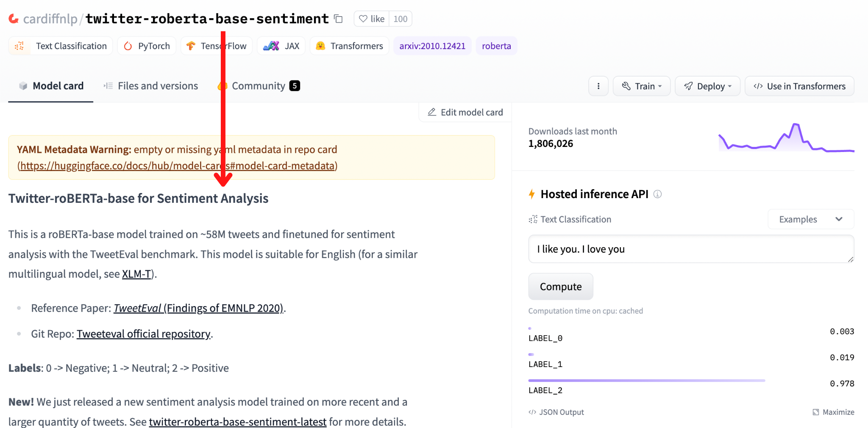Click the heart like button
Screen dimensions: 868x428
372,19
